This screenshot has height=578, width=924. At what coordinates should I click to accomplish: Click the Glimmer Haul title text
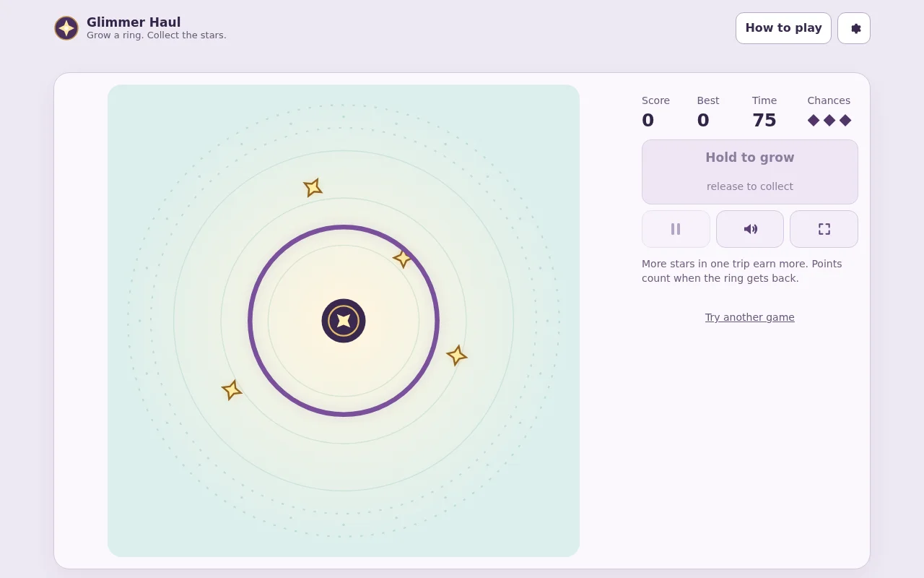(x=134, y=22)
